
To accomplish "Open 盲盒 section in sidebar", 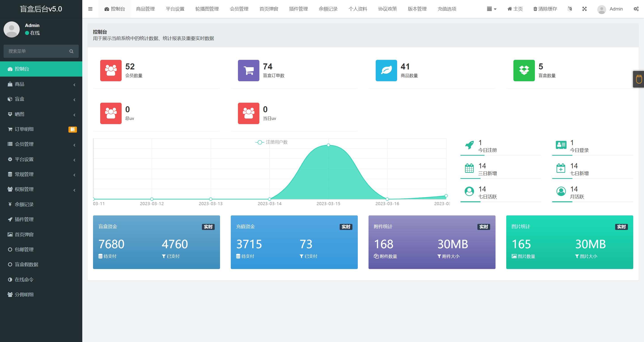I will 41,99.
